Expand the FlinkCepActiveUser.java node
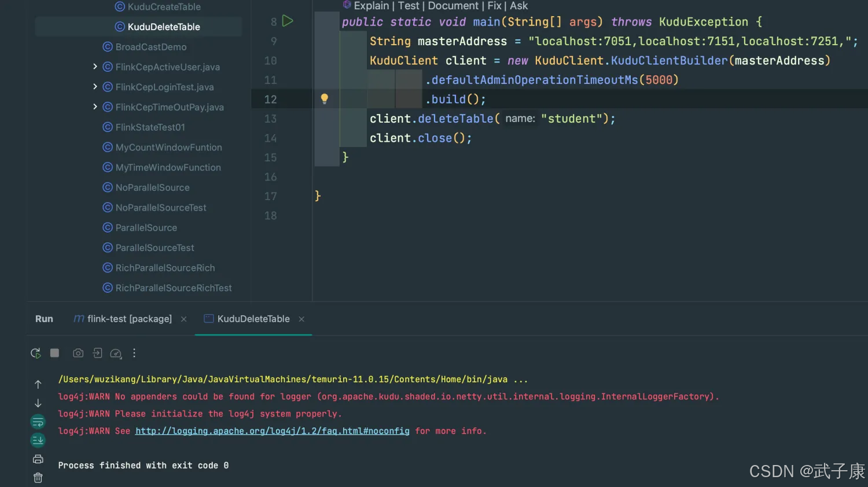This screenshot has width=868, height=487. point(95,67)
